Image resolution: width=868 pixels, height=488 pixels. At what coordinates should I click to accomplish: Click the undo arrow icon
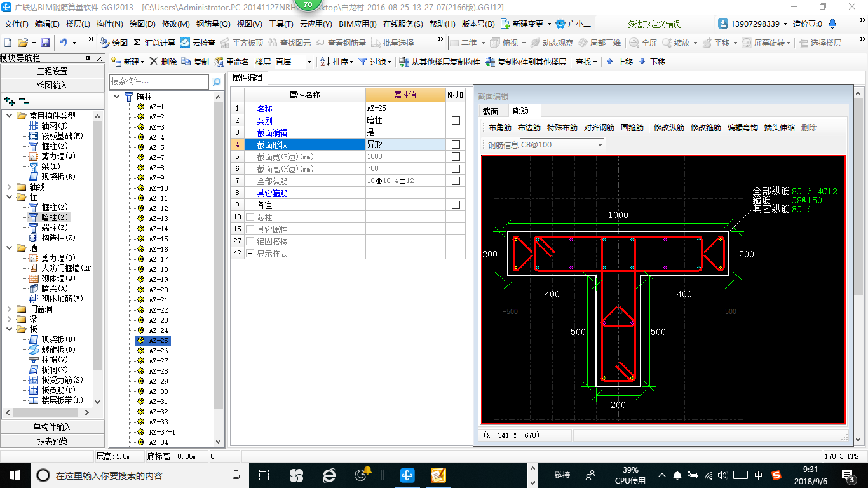64,43
